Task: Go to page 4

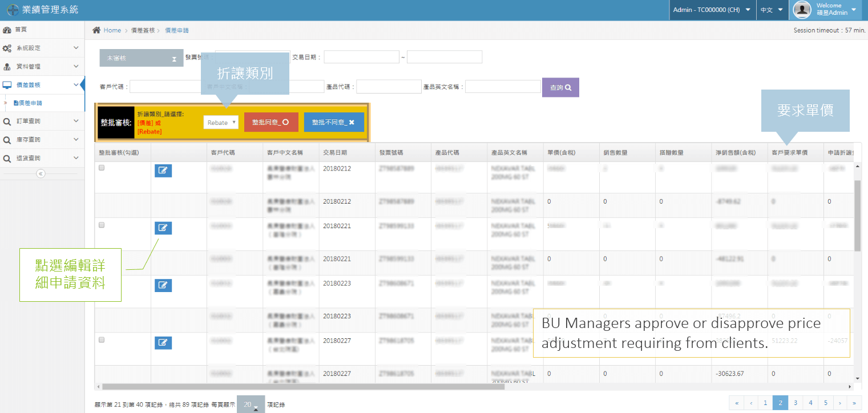Action: coord(810,403)
